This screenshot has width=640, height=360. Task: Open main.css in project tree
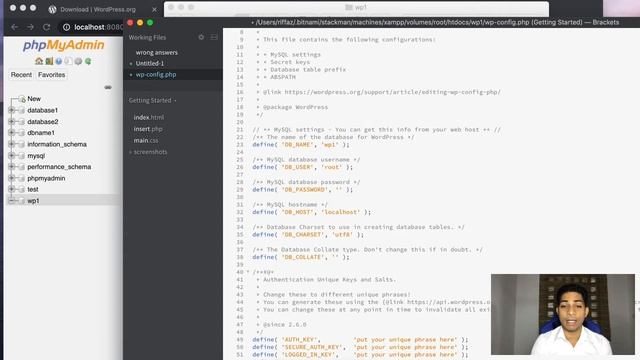(x=146, y=140)
